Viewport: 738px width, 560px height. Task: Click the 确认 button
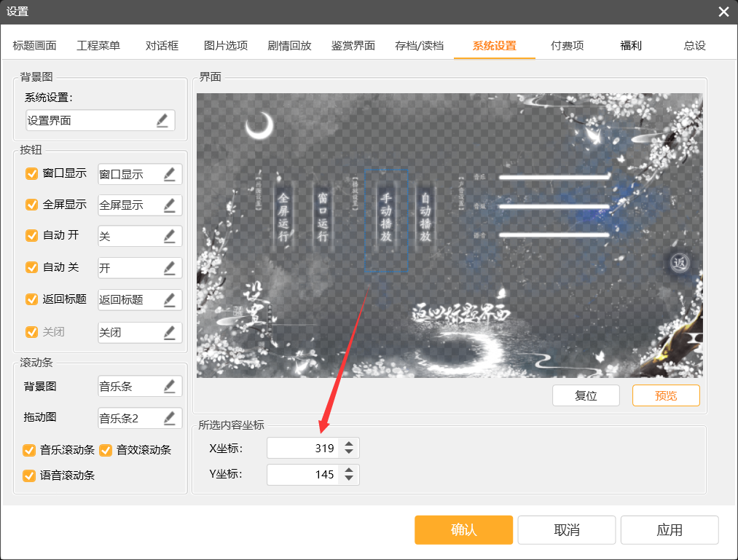click(463, 530)
